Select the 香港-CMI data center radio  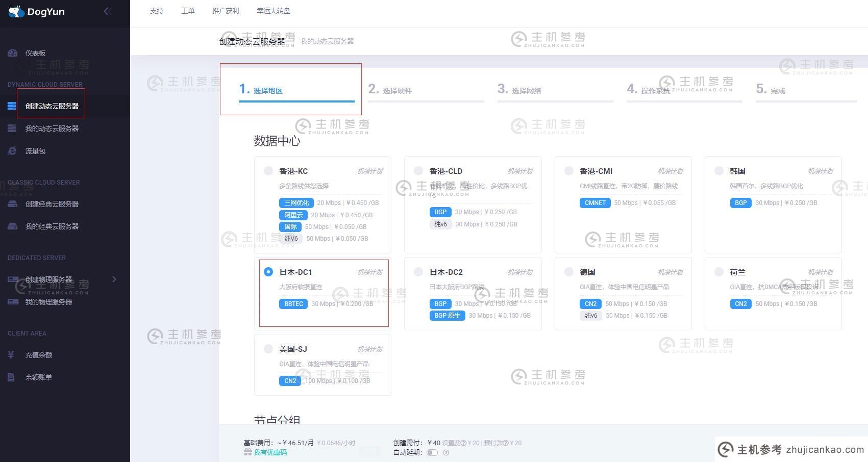[x=569, y=171]
